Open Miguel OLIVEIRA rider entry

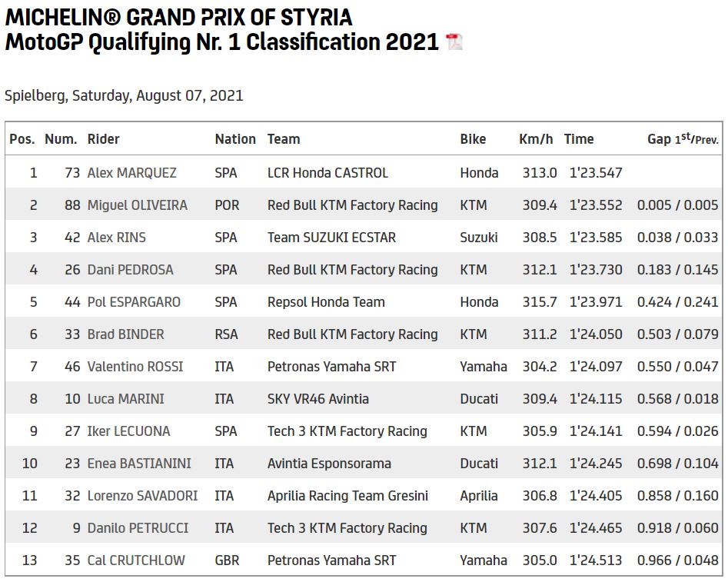137,205
